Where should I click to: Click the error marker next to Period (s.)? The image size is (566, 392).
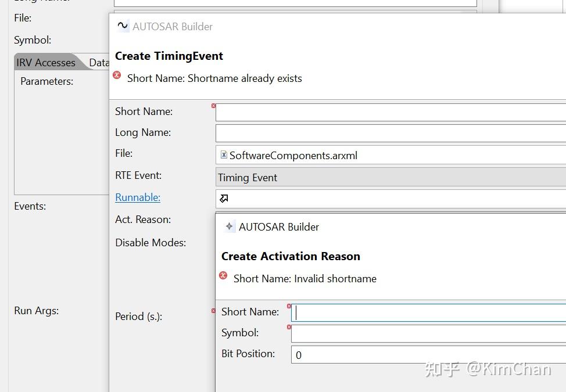[213, 311]
